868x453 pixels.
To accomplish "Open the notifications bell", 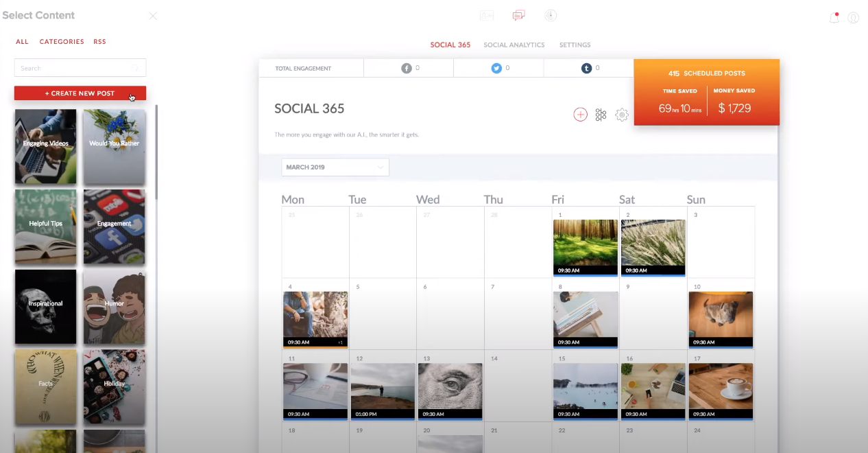I will pyautogui.click(x=834, y=18).
